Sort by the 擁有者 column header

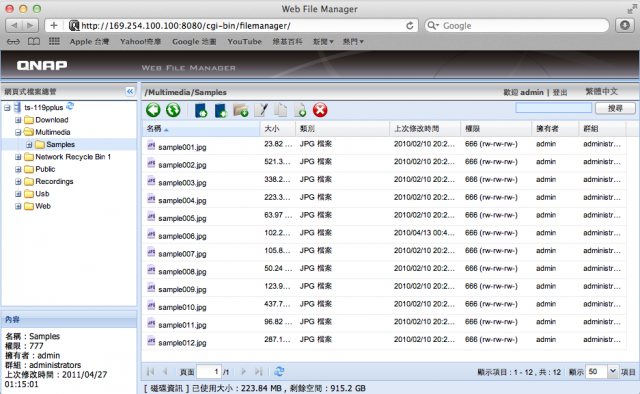(555, 129)
